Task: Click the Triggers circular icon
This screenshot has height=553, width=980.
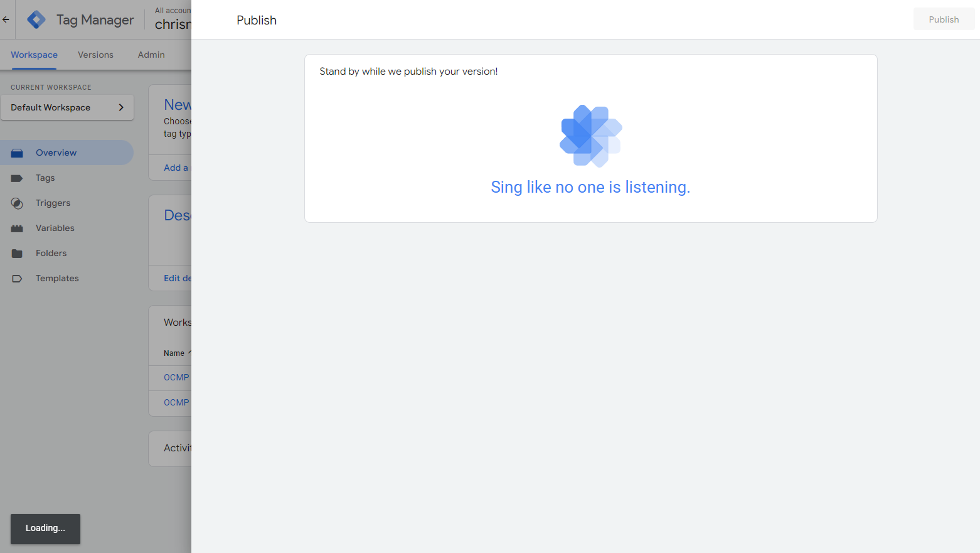Action: tap(17, 203)
